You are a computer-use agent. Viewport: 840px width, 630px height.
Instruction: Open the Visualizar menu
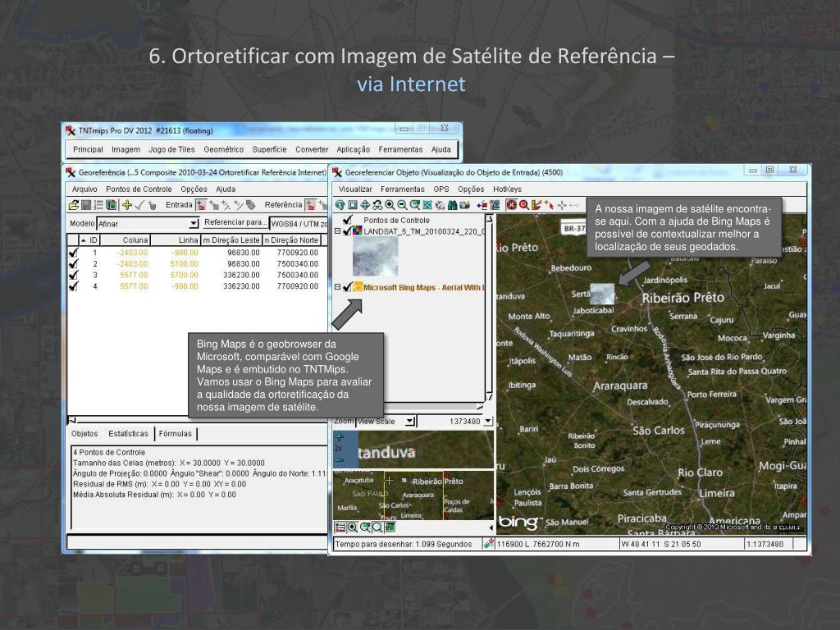(355, 189)
